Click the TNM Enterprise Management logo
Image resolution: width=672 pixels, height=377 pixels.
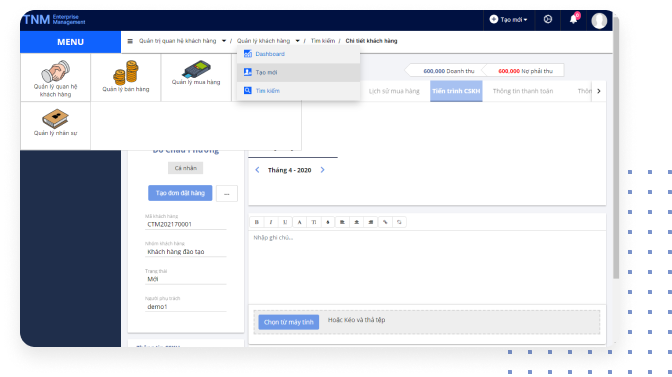tap(54, 20)
